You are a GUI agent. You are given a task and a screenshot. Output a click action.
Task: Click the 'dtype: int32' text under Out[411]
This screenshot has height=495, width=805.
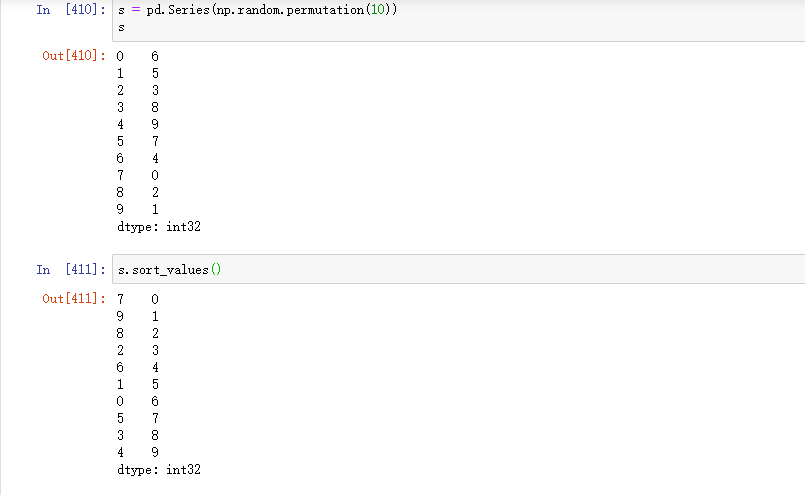pyautogui.click(x=159, y=469)
